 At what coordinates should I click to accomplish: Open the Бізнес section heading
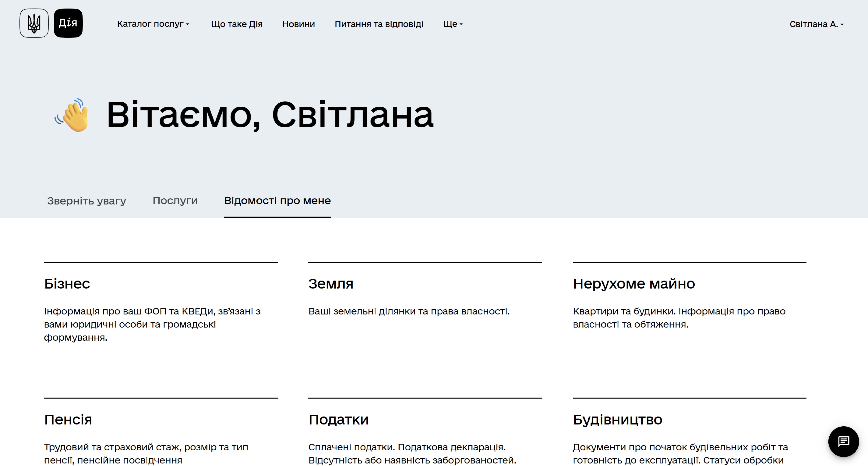(x=67, y=284)
